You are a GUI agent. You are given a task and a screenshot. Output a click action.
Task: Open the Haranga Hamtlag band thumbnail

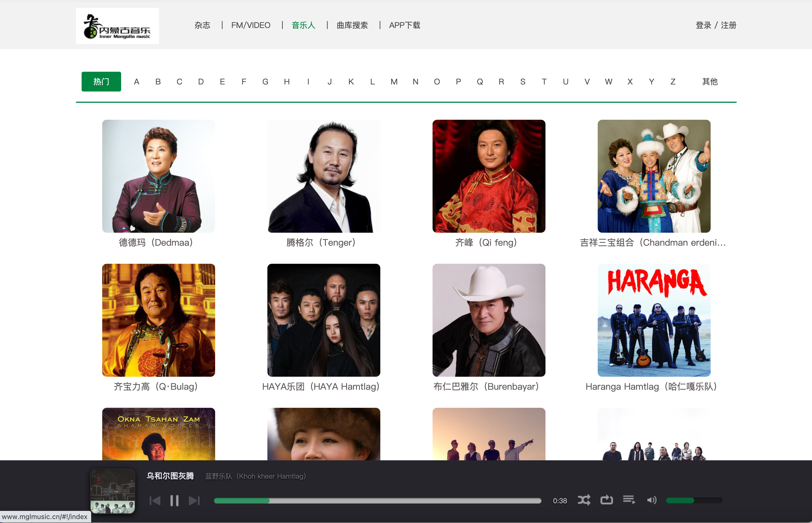(x=654, y=320)
